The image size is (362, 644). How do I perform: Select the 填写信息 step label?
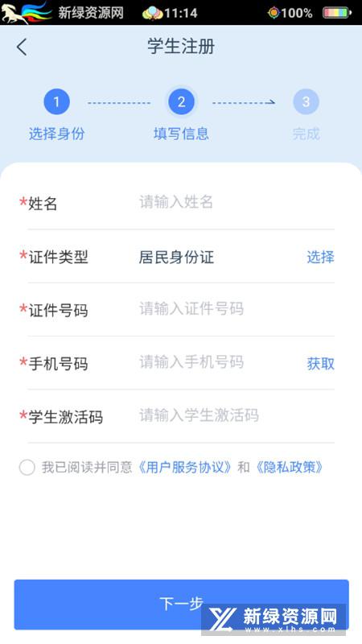182,134
